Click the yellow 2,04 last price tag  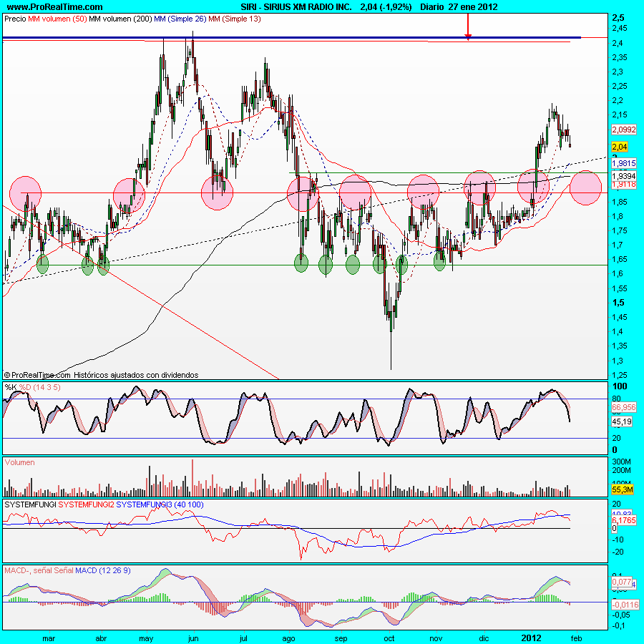pyautogui.click(x=620, y=147)
